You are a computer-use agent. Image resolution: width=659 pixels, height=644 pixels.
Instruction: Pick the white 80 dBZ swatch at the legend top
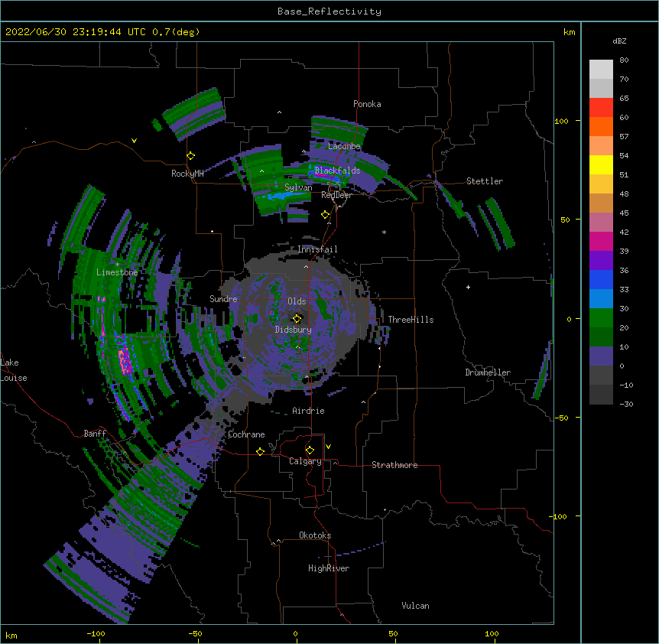[x=601, y=69]
